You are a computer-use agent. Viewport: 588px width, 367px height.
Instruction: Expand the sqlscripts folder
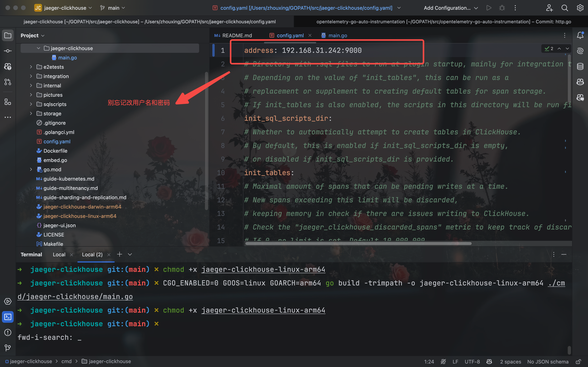pyautogui.click(x=31, y=104)
